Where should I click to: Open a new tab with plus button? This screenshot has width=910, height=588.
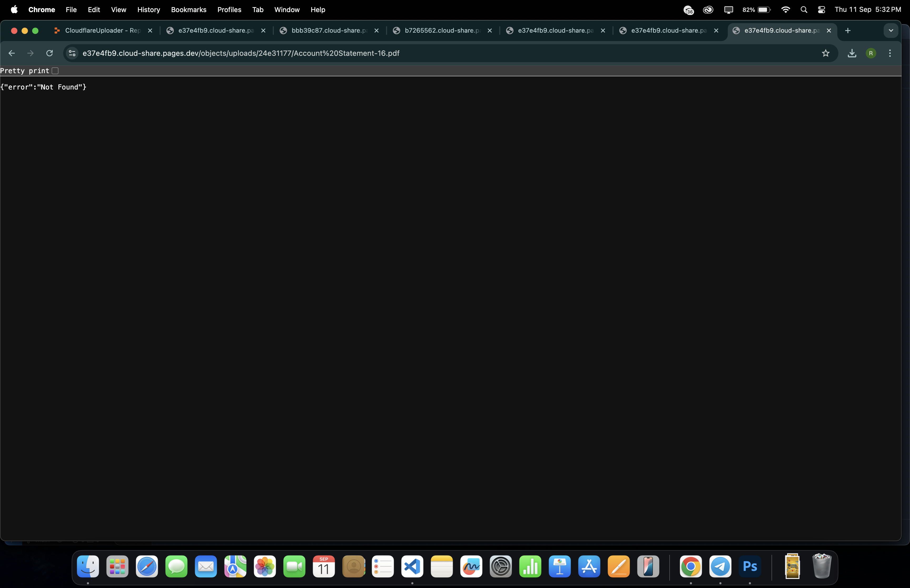848,31
